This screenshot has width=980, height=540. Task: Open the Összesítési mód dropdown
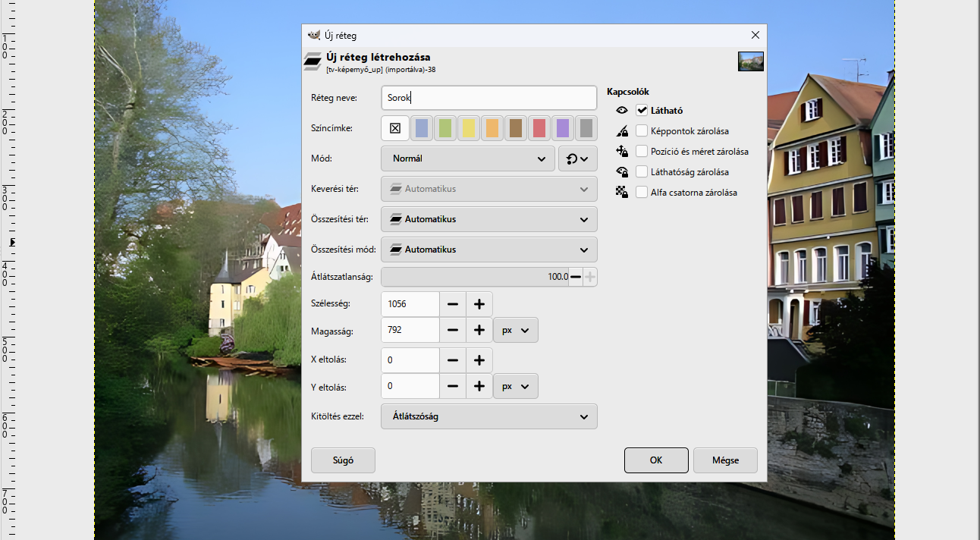489,250
